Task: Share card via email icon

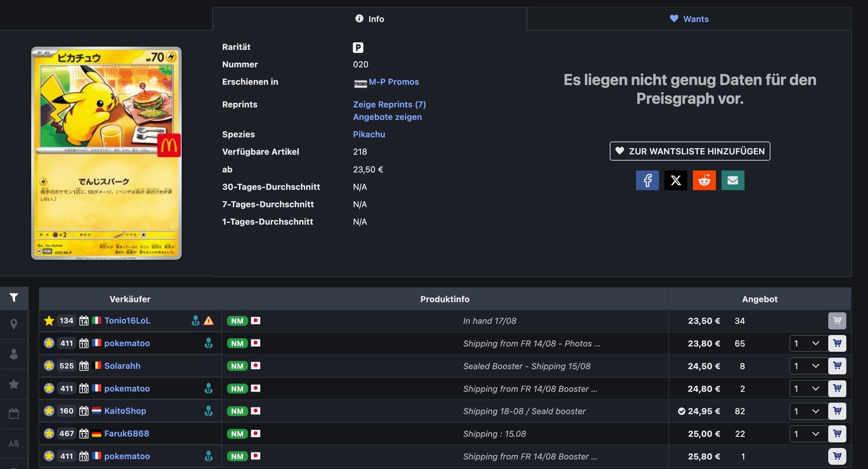Action: point(733,180)
